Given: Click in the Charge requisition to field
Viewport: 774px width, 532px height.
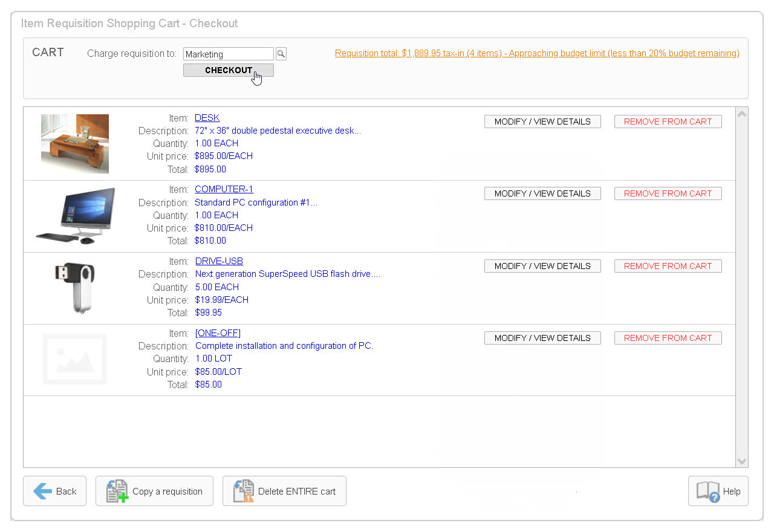Looking at the screenshot, I should click(x=228, y=54).
